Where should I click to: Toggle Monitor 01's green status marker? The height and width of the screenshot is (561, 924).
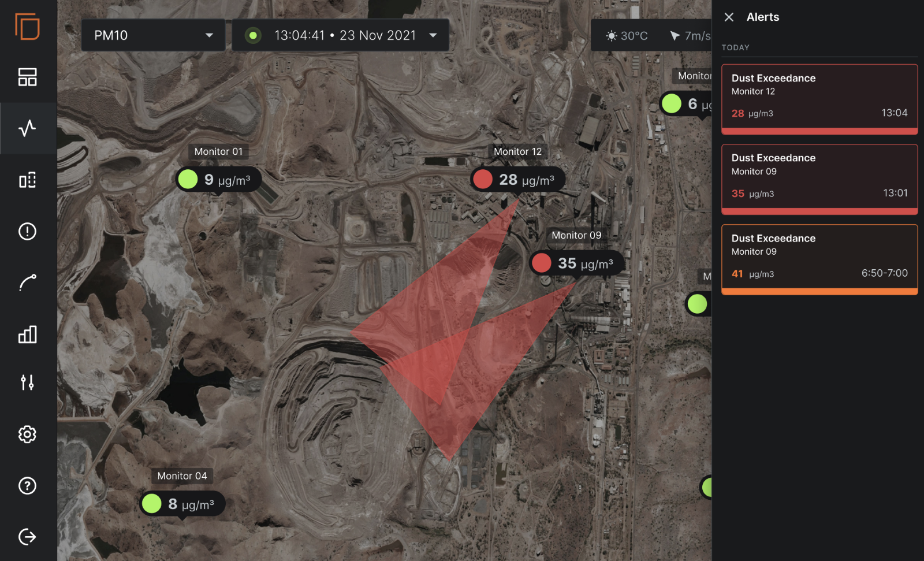tap(188, 179)
